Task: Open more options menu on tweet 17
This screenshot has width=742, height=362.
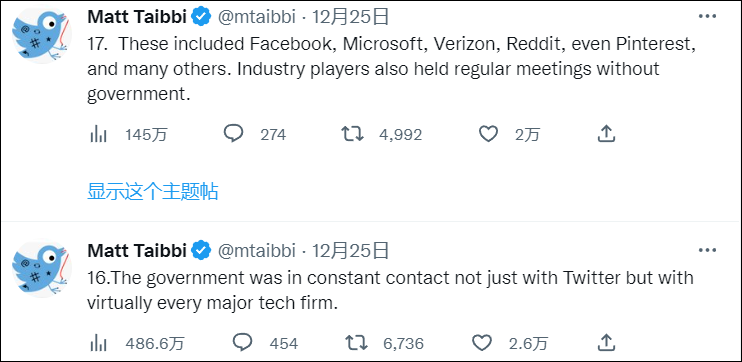Action: (x=707, y=16)
